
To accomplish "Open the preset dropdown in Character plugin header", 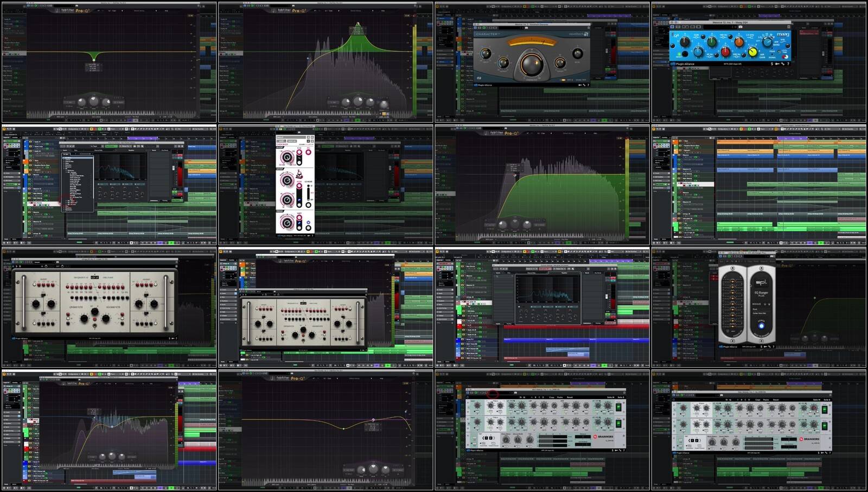I will coord(510,28).
